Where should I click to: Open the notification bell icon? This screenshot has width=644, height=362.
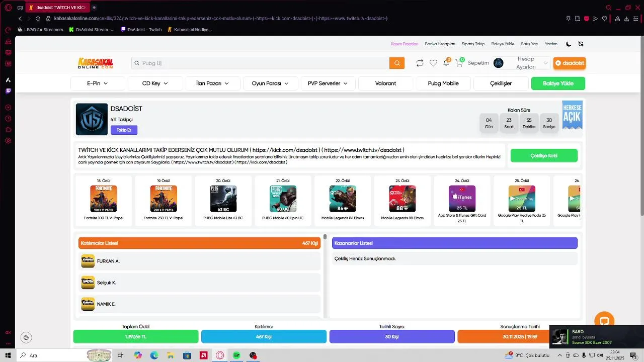tap(446, 63)
